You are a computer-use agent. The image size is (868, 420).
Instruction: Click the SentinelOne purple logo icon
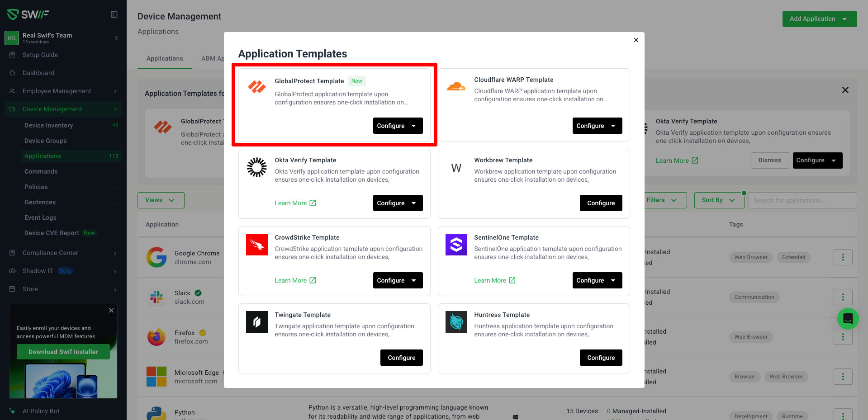pyautogui.click(x=456, y=245)
